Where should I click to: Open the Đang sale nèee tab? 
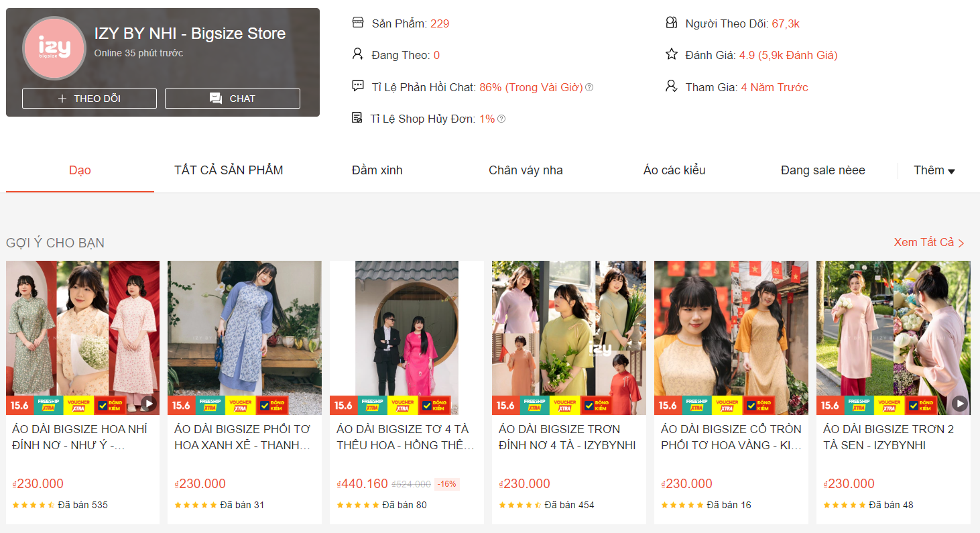pyautogui.click(x=822, y=170)
